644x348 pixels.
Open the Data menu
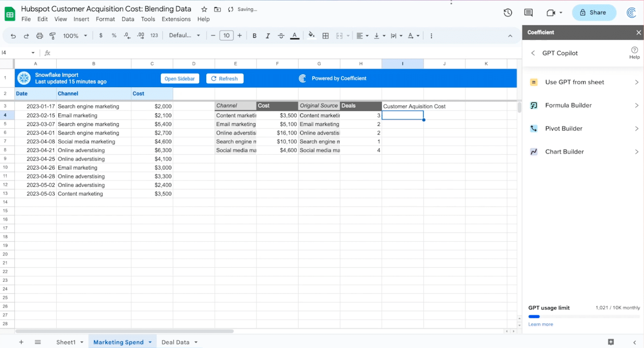point(128,19)
